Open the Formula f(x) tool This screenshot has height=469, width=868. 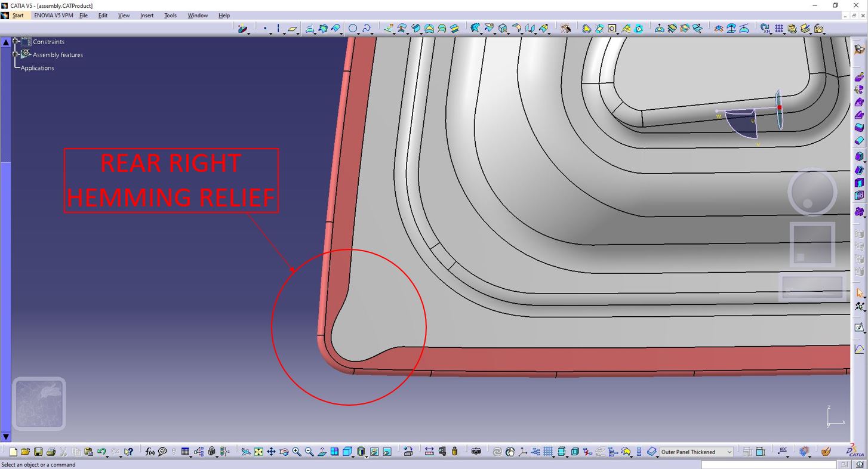[150, 452]
